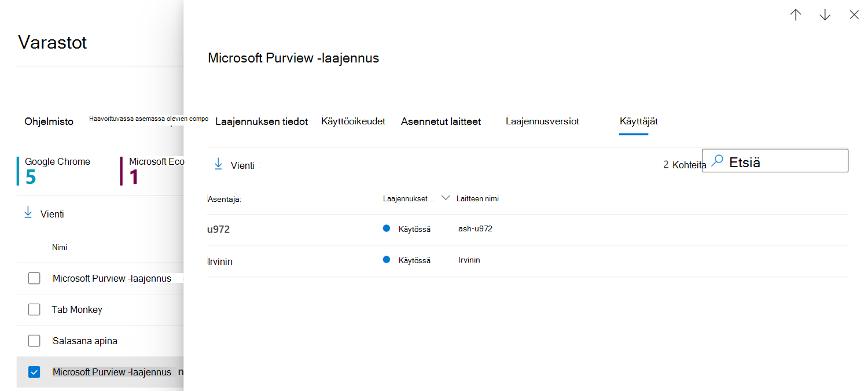Select the Irvinin user row
Viewport: 868px width, 391px height.
tap(527, 261)
